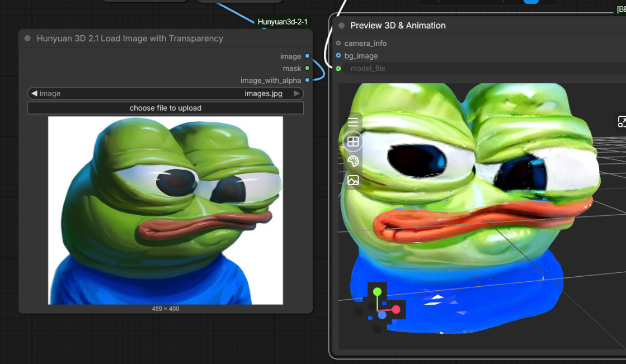Click the image_with_alpha output connector
Viewport: 626px width, 364px height.
pyautogui.click(x=308, y=80)
